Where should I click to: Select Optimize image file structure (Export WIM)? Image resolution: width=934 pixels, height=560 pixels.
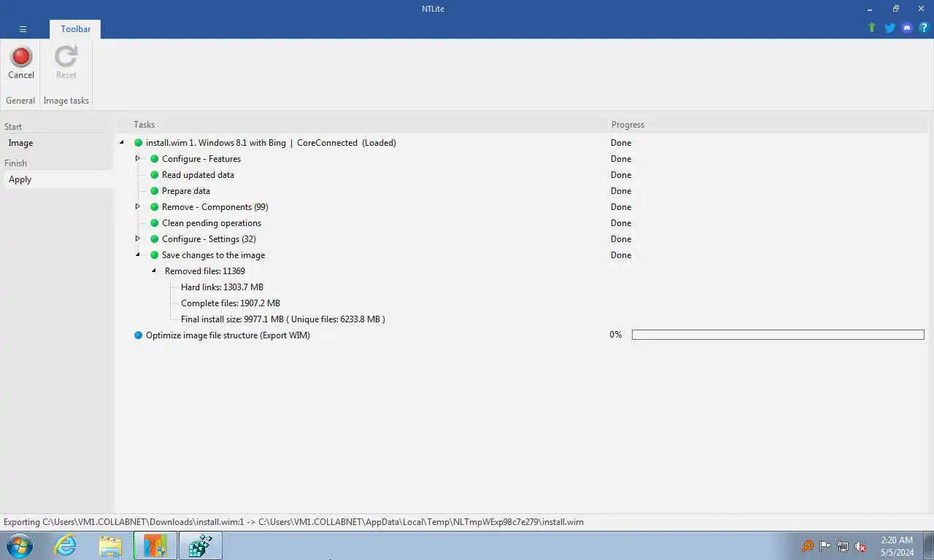coord(228,335)
